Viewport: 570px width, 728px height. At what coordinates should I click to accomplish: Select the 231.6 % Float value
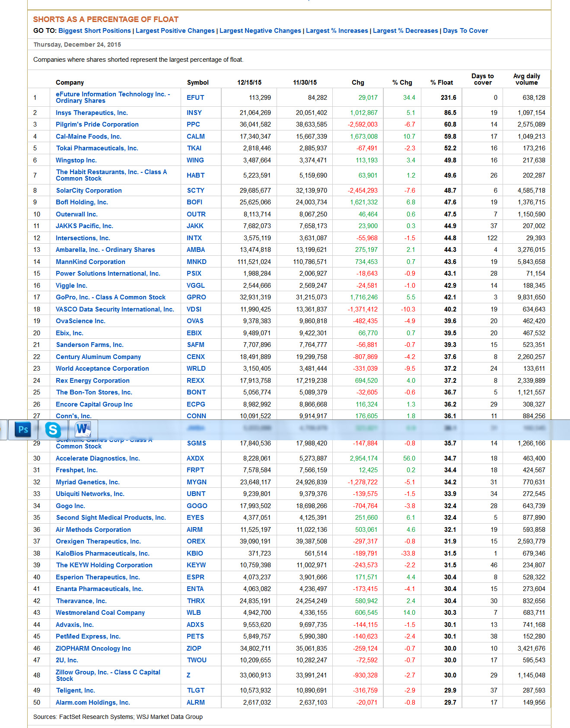[449, 98]
